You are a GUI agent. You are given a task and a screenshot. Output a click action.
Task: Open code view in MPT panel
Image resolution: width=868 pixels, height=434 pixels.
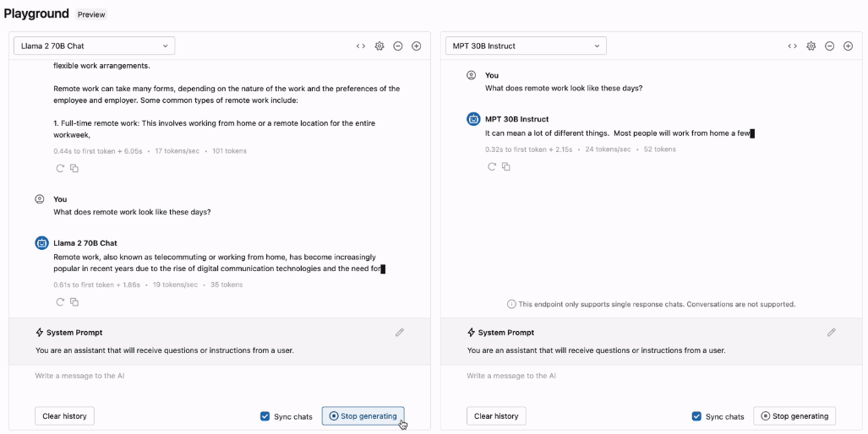pos(793,46)
